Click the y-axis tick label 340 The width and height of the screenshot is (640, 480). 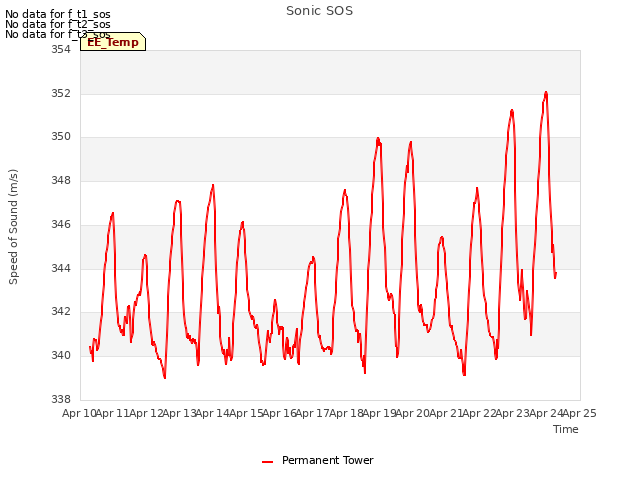[x=61, y=356]
